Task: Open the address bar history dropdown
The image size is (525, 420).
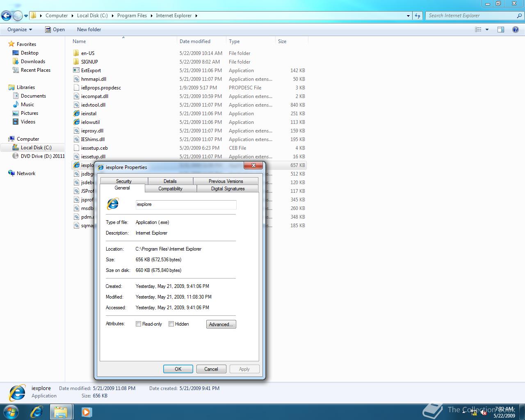Action: [x=408, y=16]
